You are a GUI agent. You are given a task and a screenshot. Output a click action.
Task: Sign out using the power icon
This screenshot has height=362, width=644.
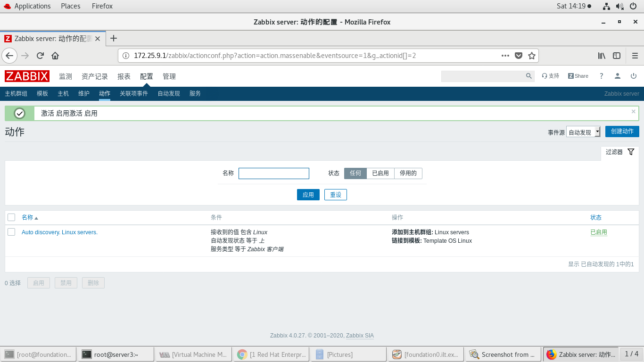(x=634, y=76)
